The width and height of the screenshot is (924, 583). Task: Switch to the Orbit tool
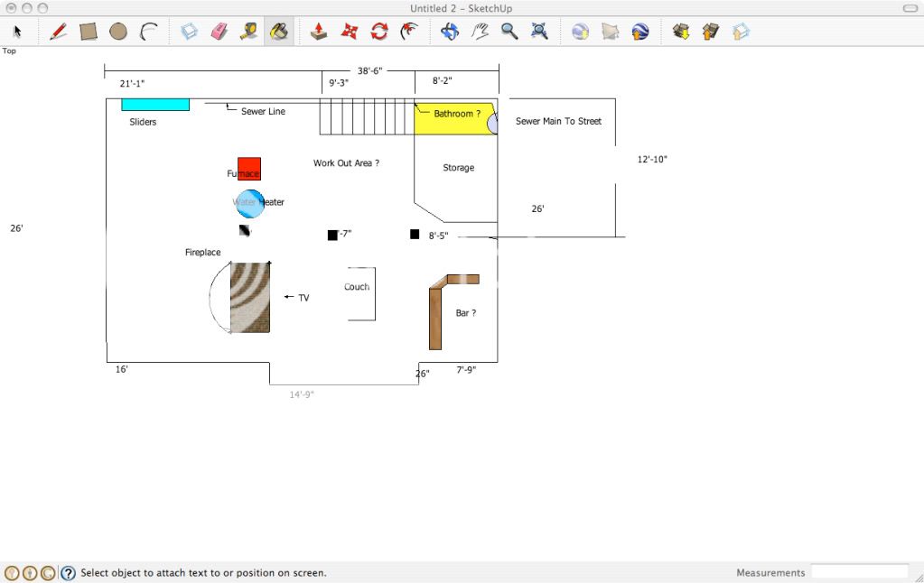pos(449,32)
